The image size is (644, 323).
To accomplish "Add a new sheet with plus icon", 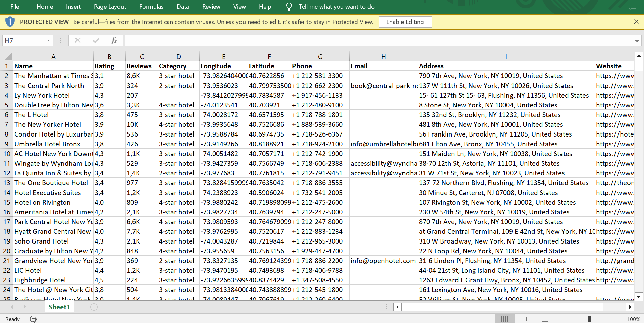I will point(94,307).
